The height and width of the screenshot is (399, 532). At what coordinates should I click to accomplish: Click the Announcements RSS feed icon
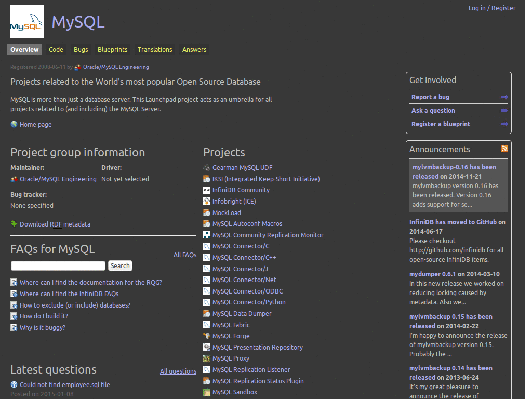tap(504, 149)
